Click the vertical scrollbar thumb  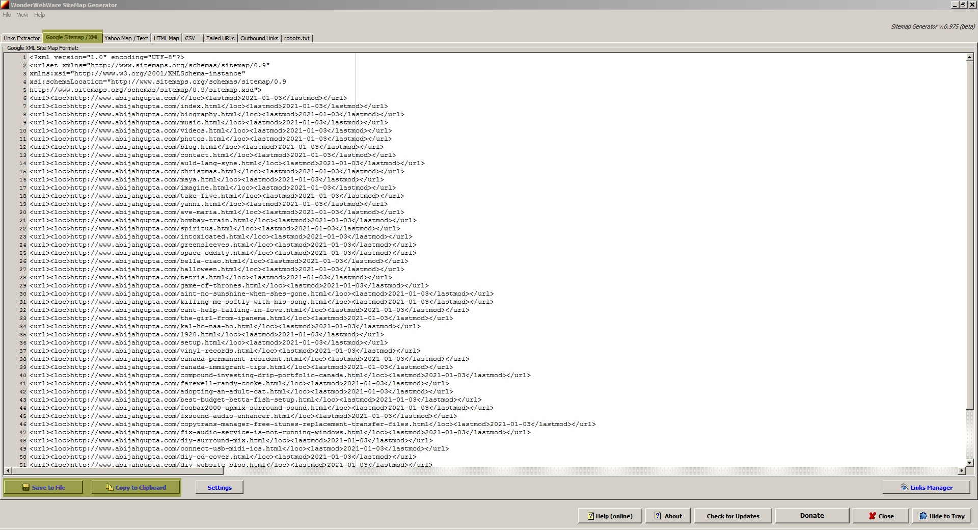[970, 235]
